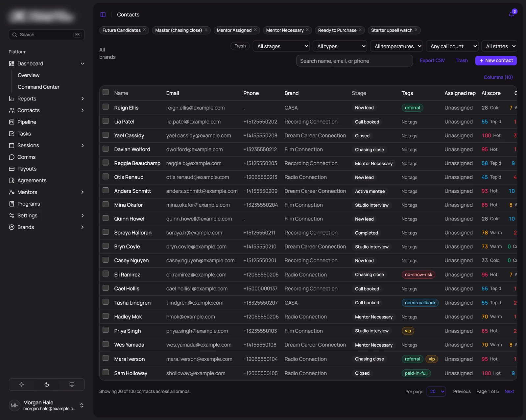Open the Any call count dropdown
This screenshot has height=420, width=526.
pyautogui.click(x=452, y=46)
